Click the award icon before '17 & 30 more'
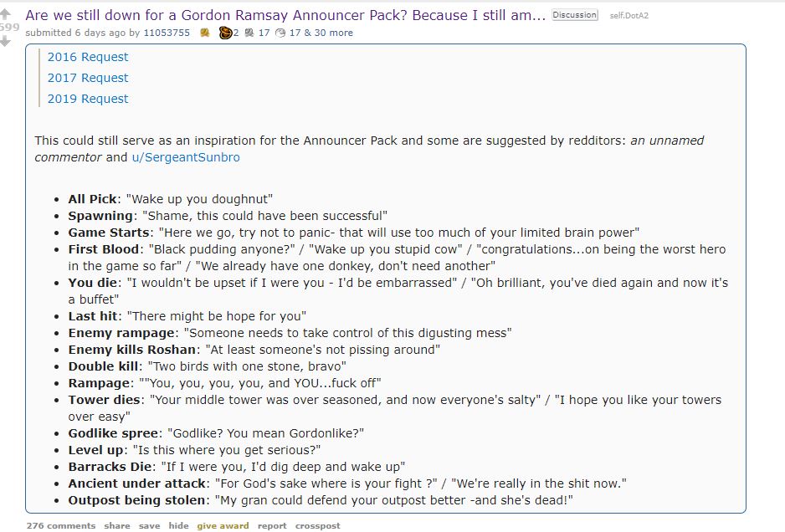 pos(280,33)
